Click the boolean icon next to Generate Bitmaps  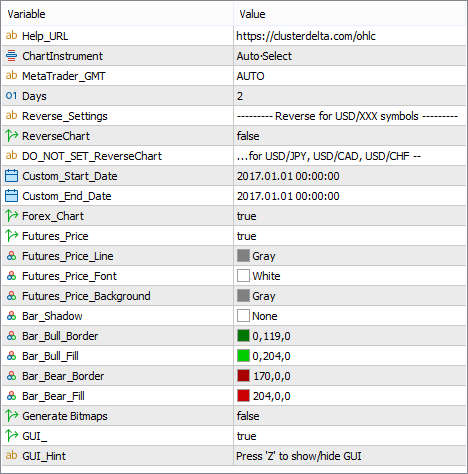11,416
